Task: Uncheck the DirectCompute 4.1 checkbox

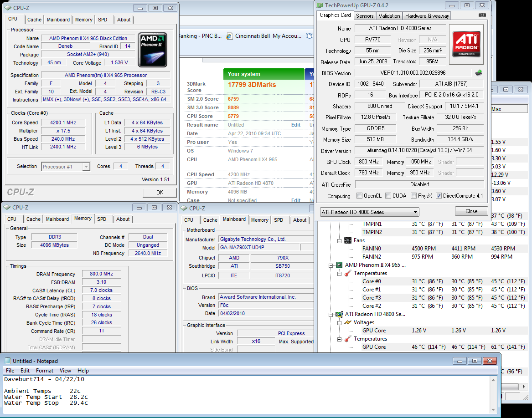Action: [x=439, y=196]
